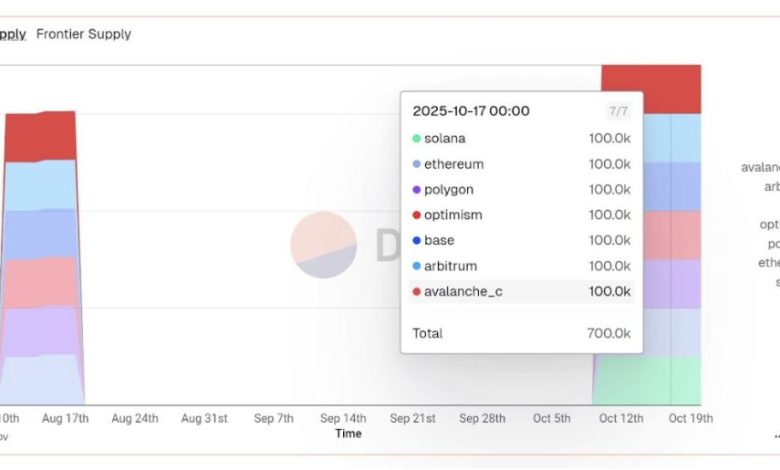This screenshot has height=470, width=780.
Task: Click the ethereum color dot in tooltip
Action: tap(416, 164)
